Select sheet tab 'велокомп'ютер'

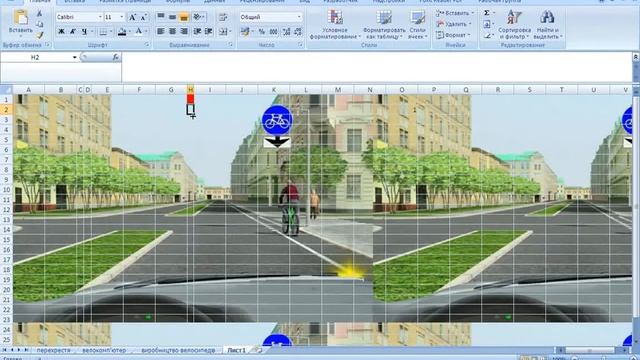(x=104, y=350)
